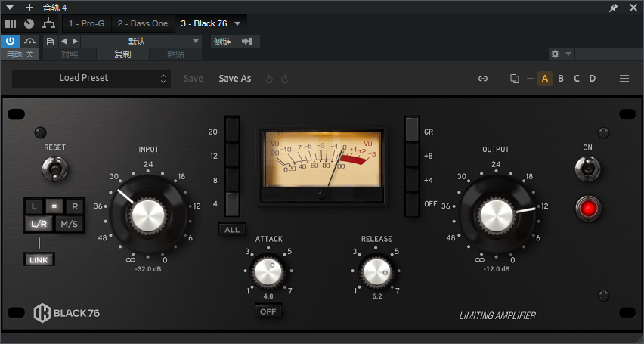Open preset document icon menu
644x344 pixels.
tap(50, 42)
